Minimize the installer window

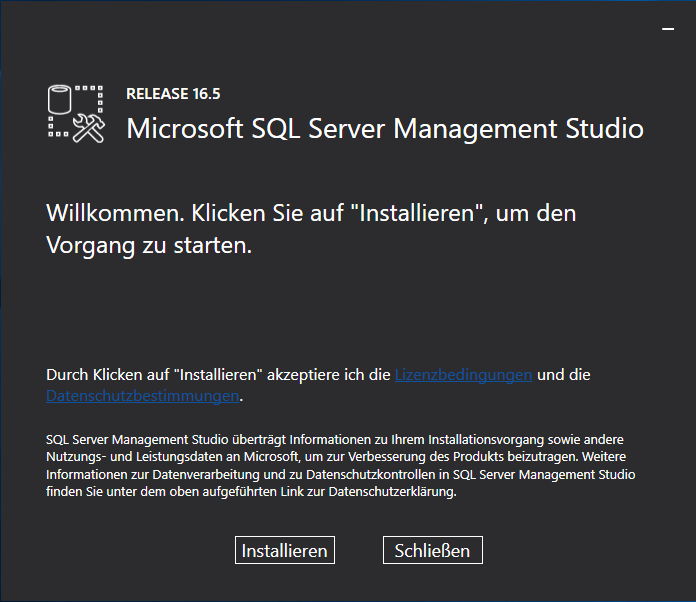[x=668, y=30]
